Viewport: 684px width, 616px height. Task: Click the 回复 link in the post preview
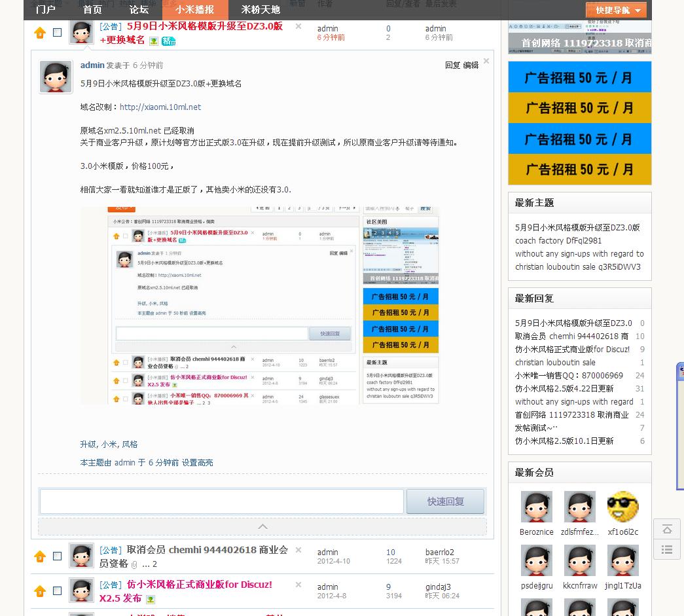coord(452,65)
